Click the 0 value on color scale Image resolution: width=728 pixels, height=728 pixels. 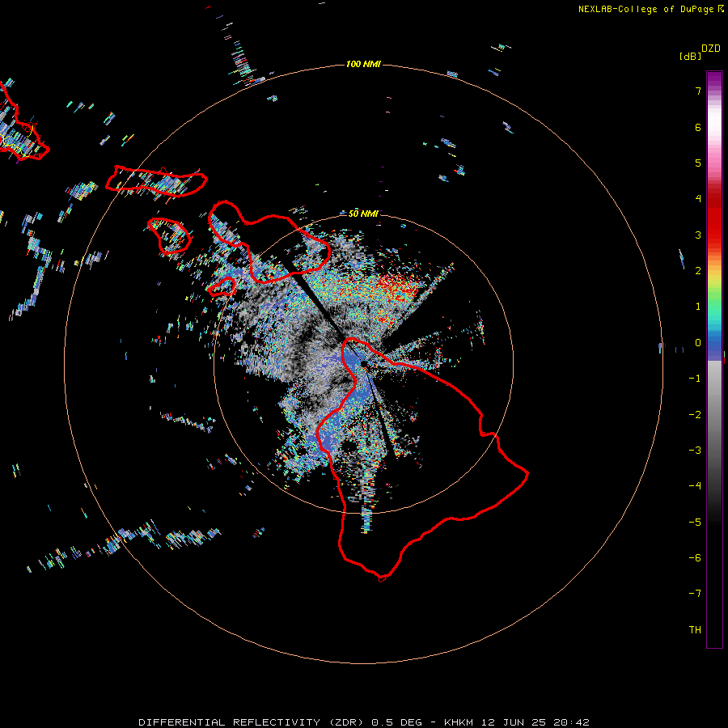[x=698, y=343]
